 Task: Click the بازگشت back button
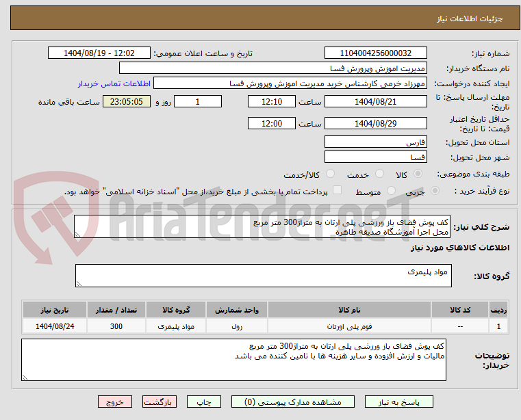pos(159,402)
